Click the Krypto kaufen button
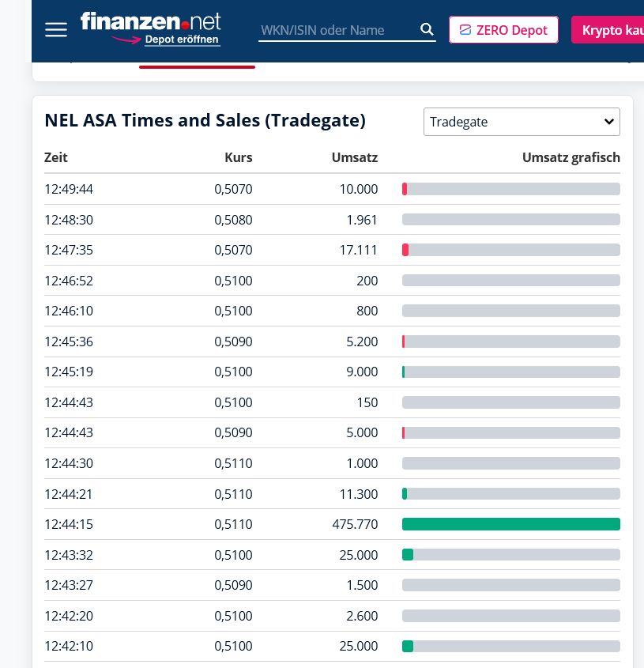Screen dimensions: 644x668 [x=607, y=30]
